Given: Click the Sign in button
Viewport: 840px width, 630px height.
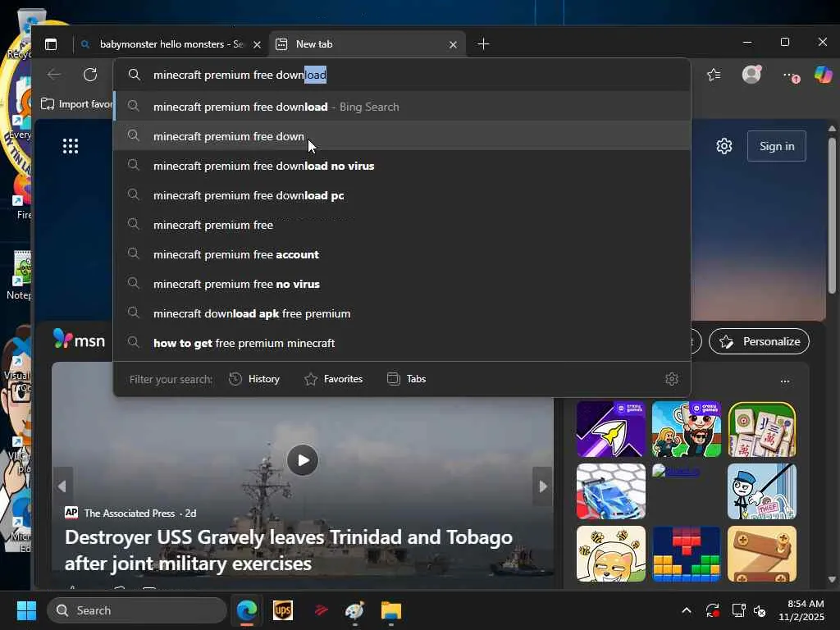Looking at the screenshot, I should click(x=776, y=146).
